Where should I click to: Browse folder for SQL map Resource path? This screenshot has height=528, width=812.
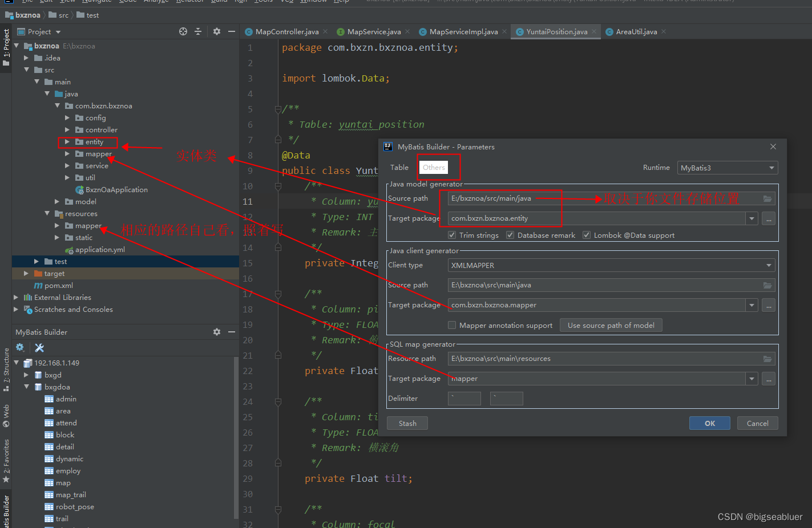click(x=767, y=359)
